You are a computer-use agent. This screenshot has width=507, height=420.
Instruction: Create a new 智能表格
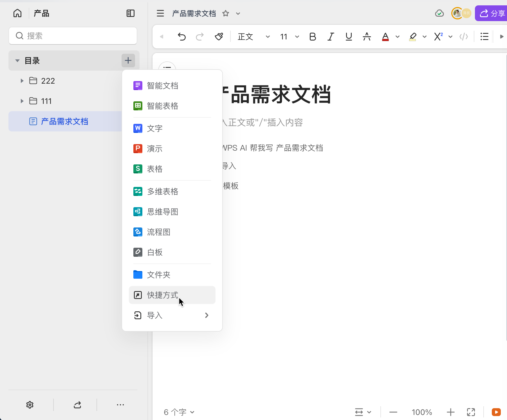[x=172, y=106]
